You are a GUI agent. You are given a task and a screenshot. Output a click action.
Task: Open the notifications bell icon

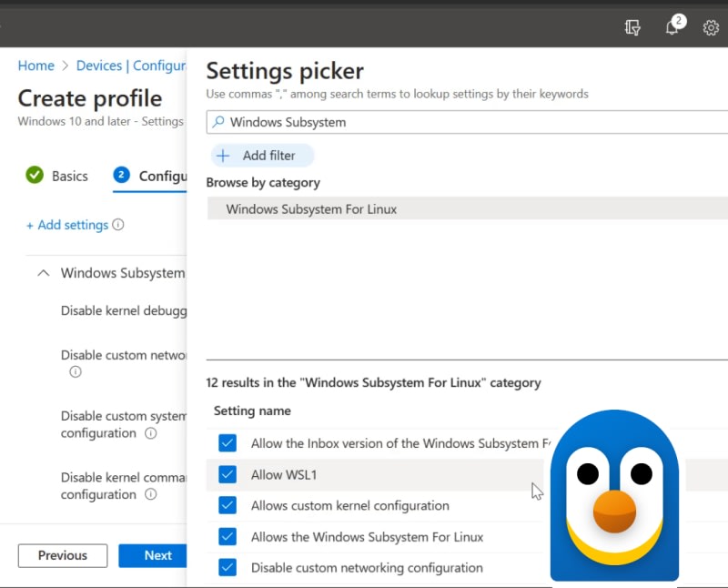pyautogui.click(x=672, y=27)
